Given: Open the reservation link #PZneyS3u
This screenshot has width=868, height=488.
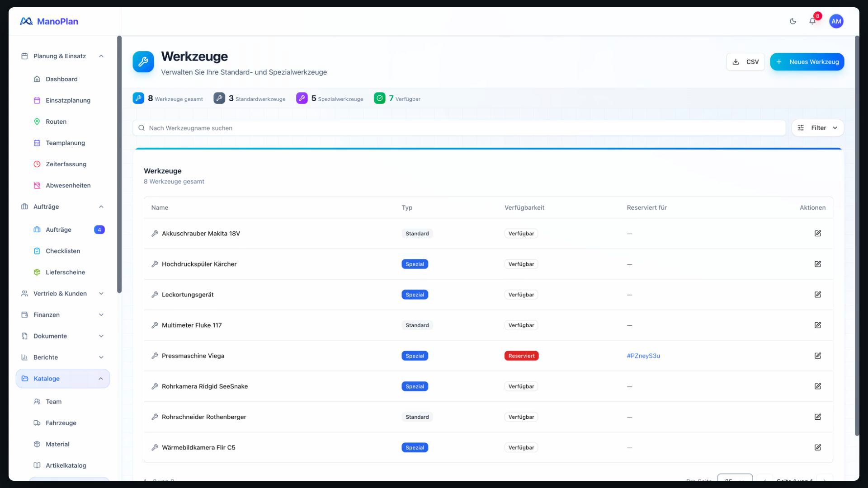Looking at the screenshot, I should click(643, 356).
